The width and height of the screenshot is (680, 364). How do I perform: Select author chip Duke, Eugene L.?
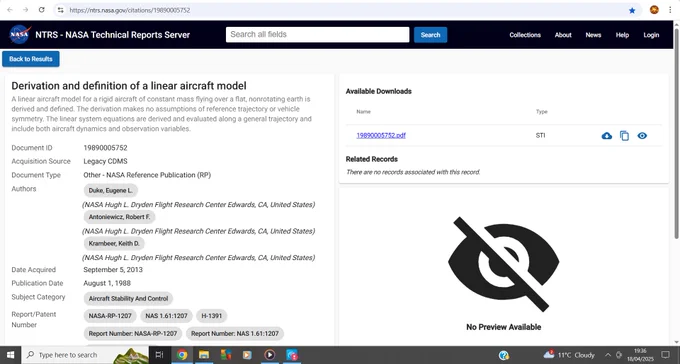[x=111, y=190]
